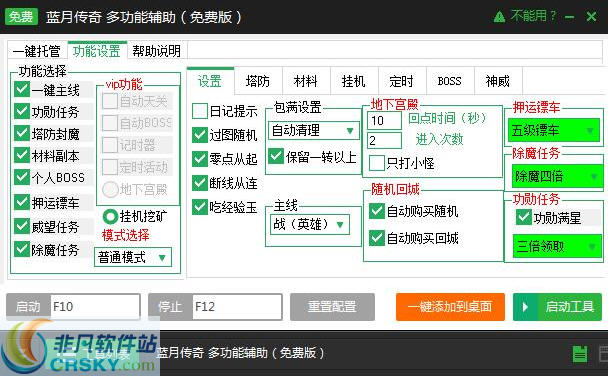This screenshot has width=608, height=376.
Task: Open the 不能用？ help link
Action: (x=533, y=16)
